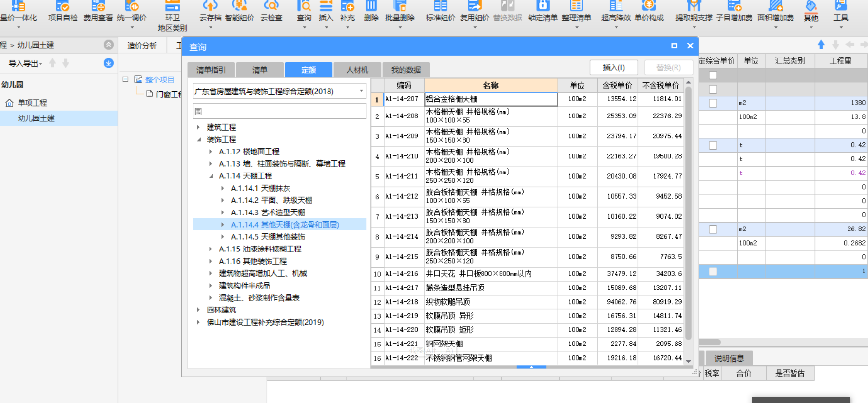Tick the first checkbox below 综合单价 header
The image size is (868, 403).
tap(713, 75)
